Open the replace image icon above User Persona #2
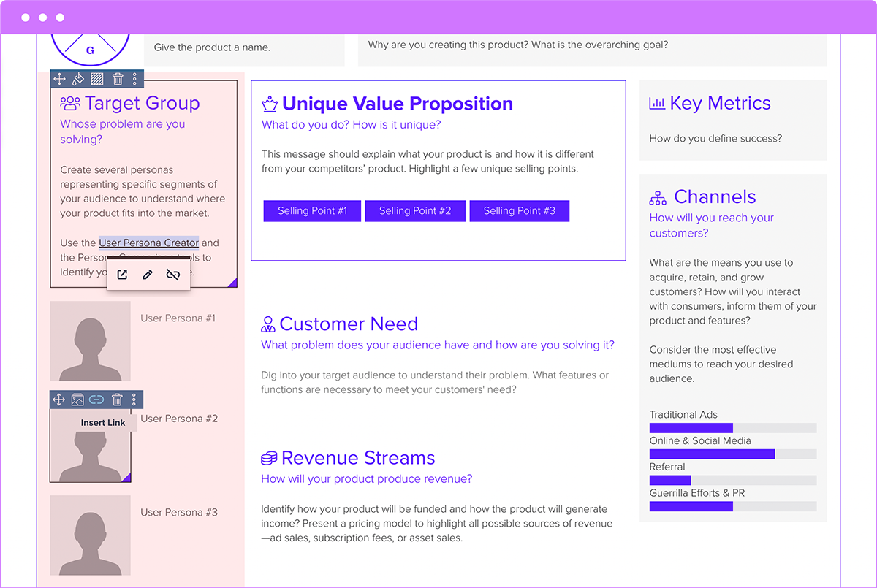The width and height of the screenshot is (877, 588). click(x=77, y=400)
